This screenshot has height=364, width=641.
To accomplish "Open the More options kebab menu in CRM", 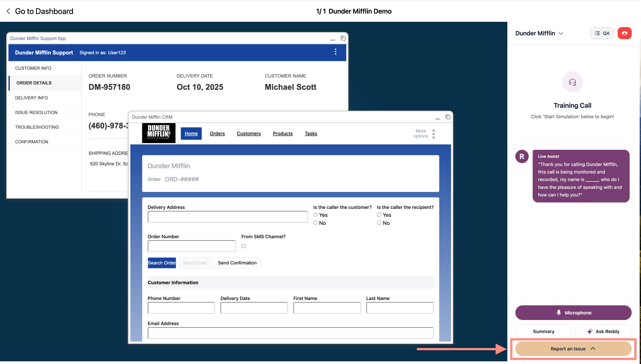I will tap(433, 133).
